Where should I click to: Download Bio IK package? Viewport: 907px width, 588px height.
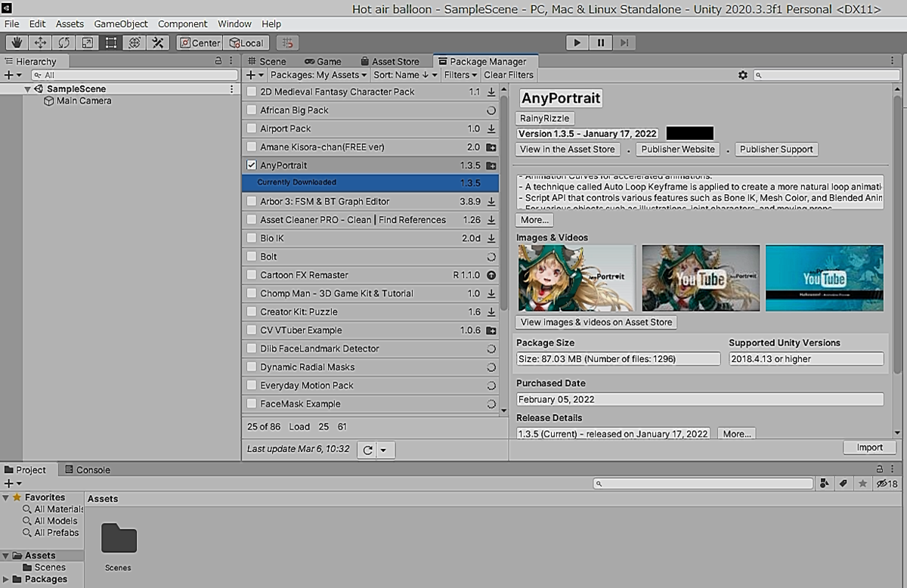491,238
